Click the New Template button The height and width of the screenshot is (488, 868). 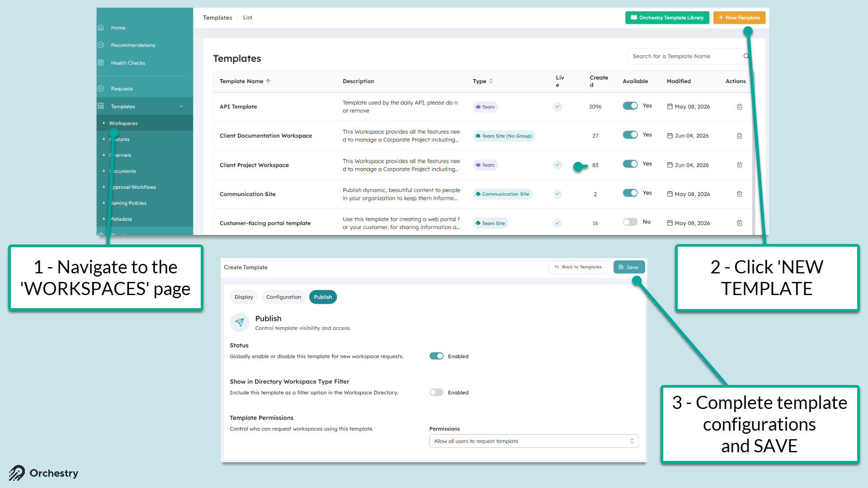tap(739, 18)
